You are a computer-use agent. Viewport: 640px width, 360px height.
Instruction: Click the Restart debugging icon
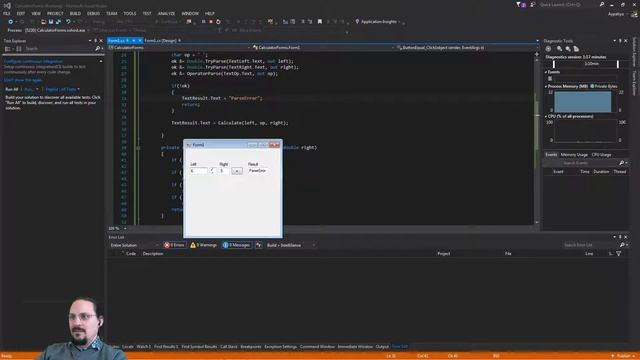tap(218, 22)
